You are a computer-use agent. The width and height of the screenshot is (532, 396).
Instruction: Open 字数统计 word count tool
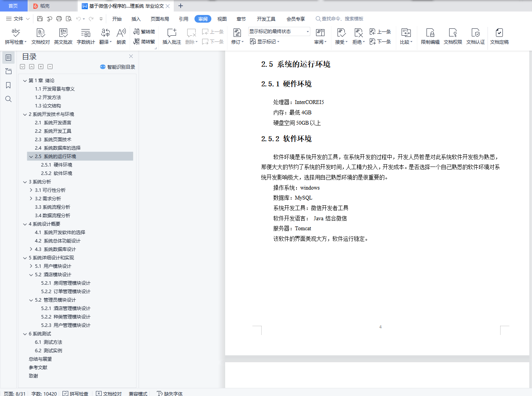pyautogui.click(x=86, y=36)
